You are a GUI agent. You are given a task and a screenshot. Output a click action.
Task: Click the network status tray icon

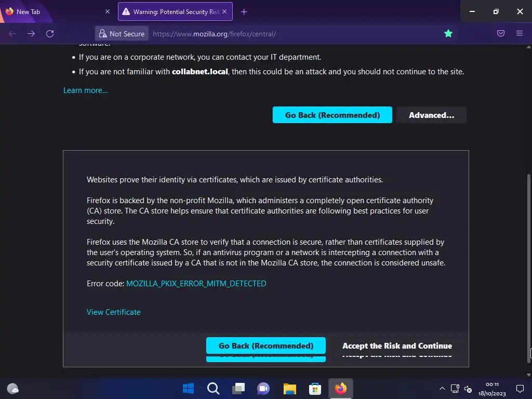coord(455,389)
